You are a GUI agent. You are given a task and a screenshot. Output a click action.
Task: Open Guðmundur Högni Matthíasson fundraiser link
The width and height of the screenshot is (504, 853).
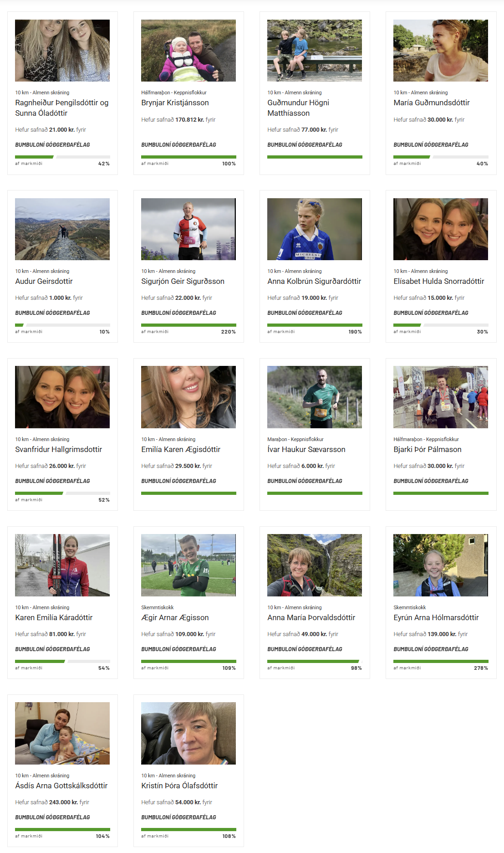pyautogui.click(x=298, y=108)
